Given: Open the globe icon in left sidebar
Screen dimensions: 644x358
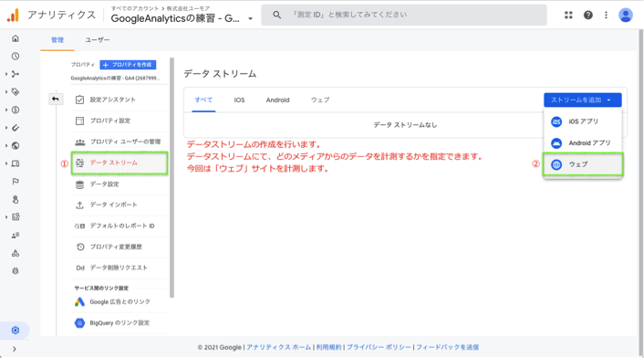Looking at the screenshot, I should pyautogui.click(x=16, y=145).
